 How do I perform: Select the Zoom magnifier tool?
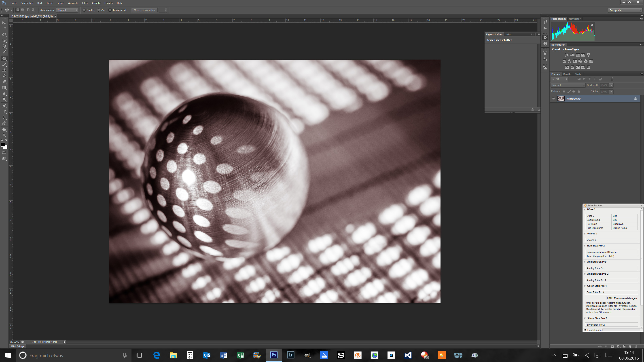[x=4, y=135]
